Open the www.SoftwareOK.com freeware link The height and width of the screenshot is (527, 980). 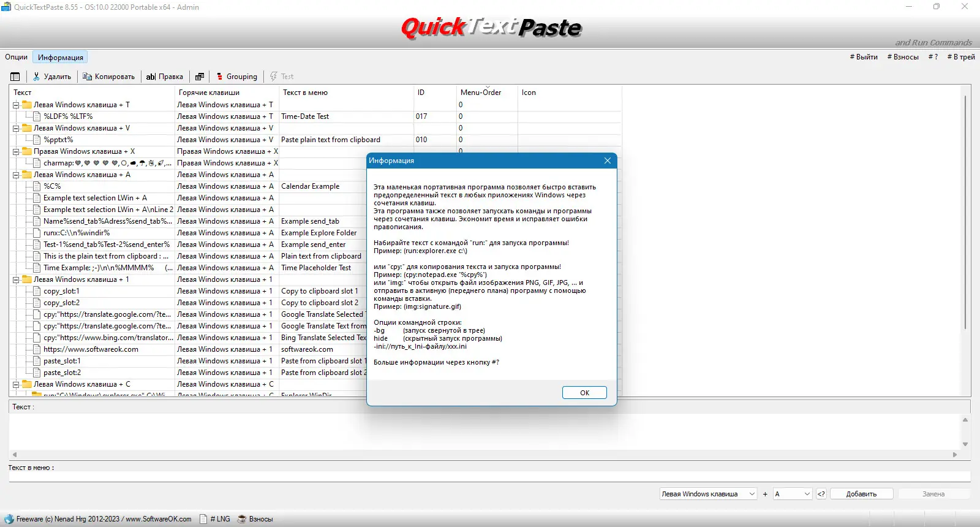[x=159, y=519]
